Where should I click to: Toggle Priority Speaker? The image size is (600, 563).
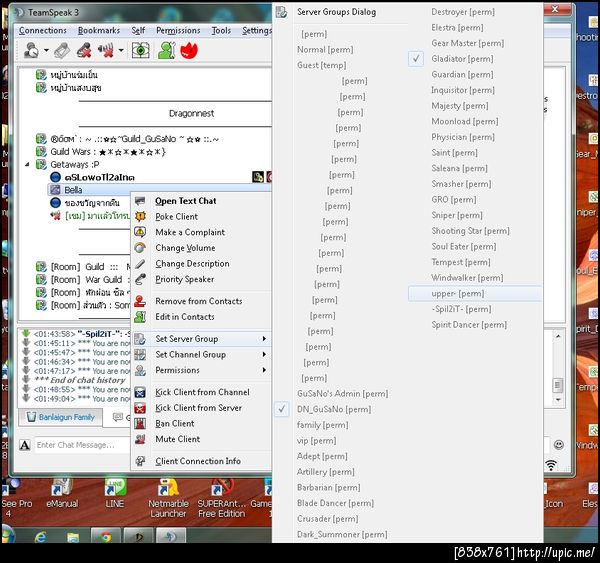click(185, 279)
